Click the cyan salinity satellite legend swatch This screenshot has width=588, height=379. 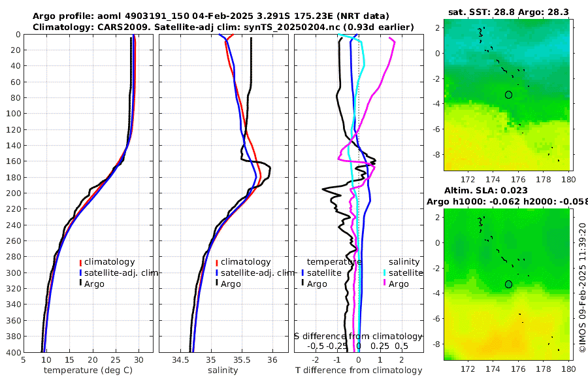[385, 273]
